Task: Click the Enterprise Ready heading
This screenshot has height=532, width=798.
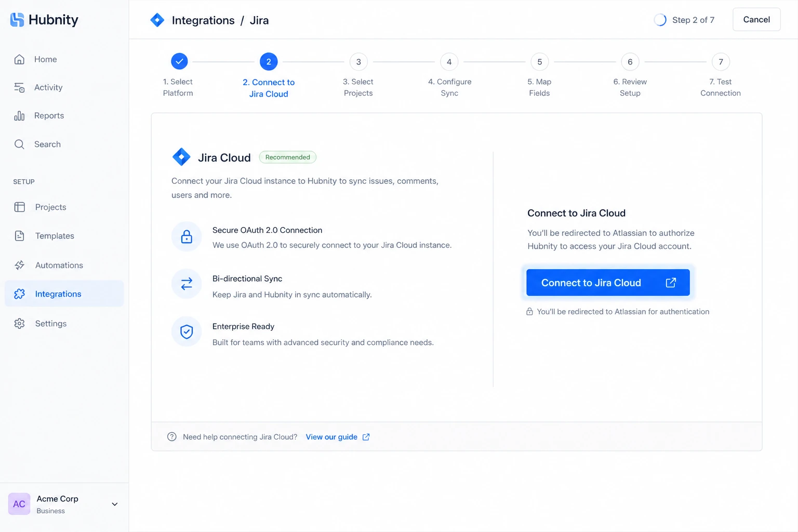Action: click(x=243, y=326)
